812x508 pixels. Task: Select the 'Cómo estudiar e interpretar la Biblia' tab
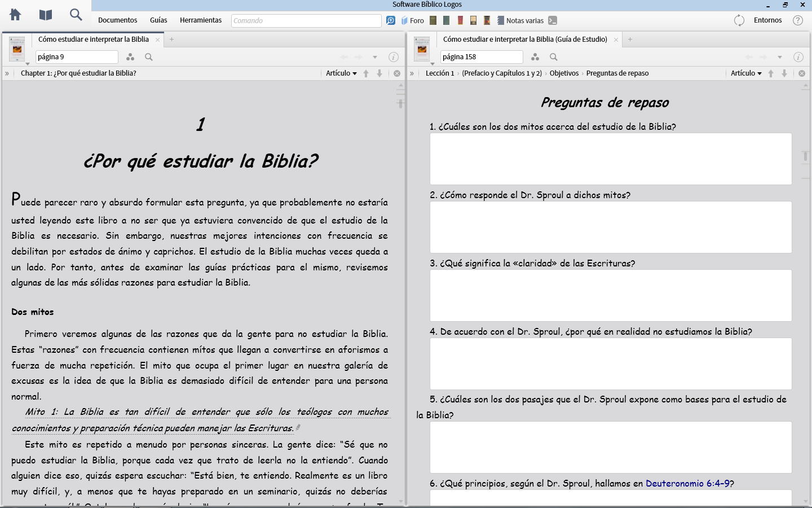click(x=94, y=40)
